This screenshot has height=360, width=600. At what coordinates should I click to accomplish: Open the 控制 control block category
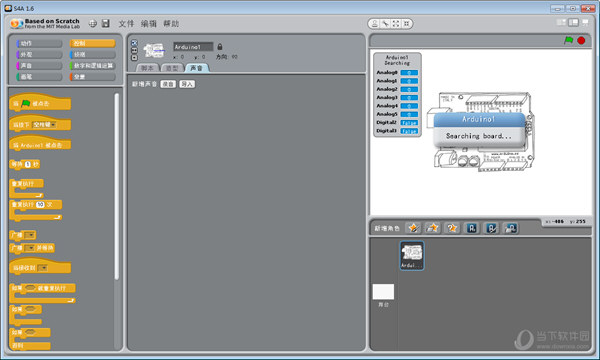coord(92,43)
